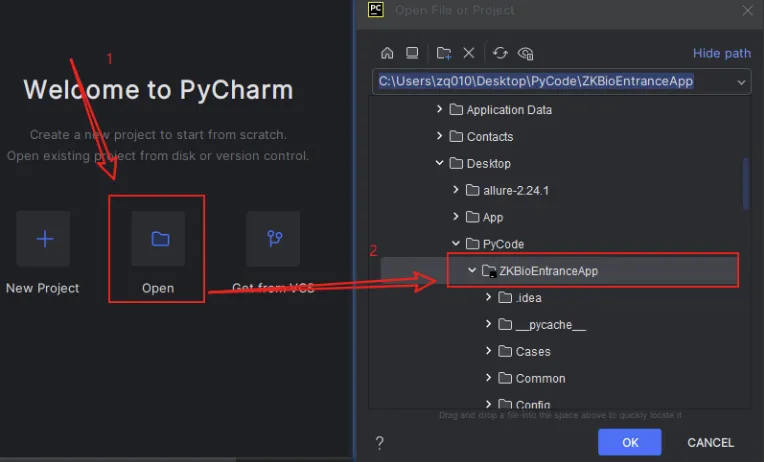Collapse the ZKBioEntranceApp folder
This screenshot has height=462, width=764.
point(471,271)
